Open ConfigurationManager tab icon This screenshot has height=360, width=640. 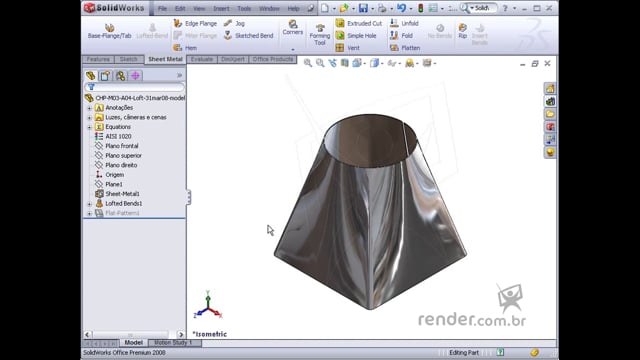click(x=120, y=76)
